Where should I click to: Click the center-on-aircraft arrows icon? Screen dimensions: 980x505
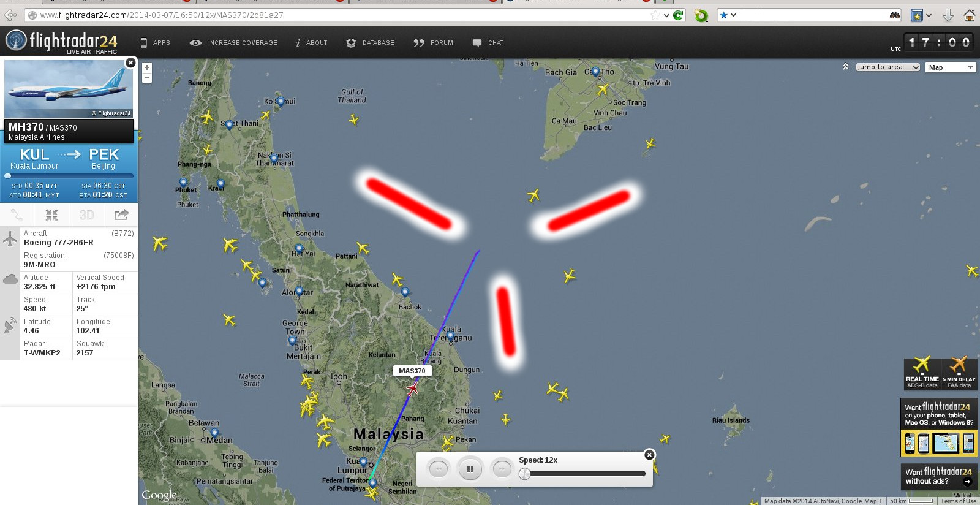click(x=51, y=215)
